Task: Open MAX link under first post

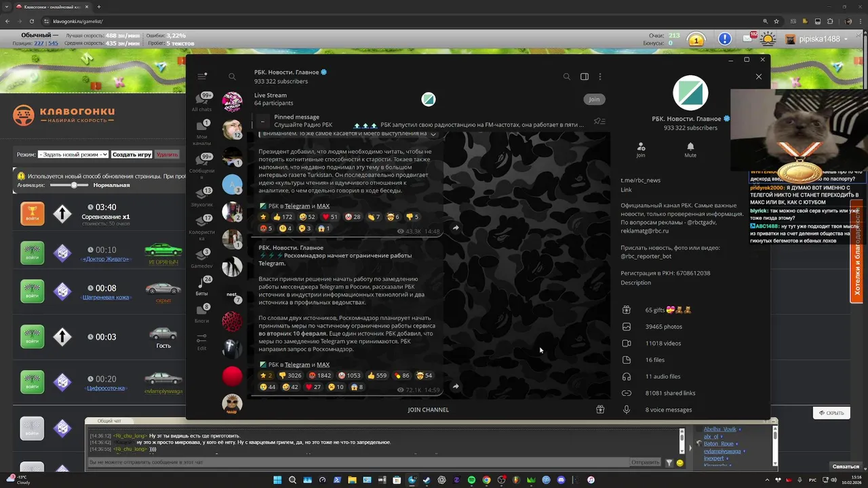Action: pos(323,206)
